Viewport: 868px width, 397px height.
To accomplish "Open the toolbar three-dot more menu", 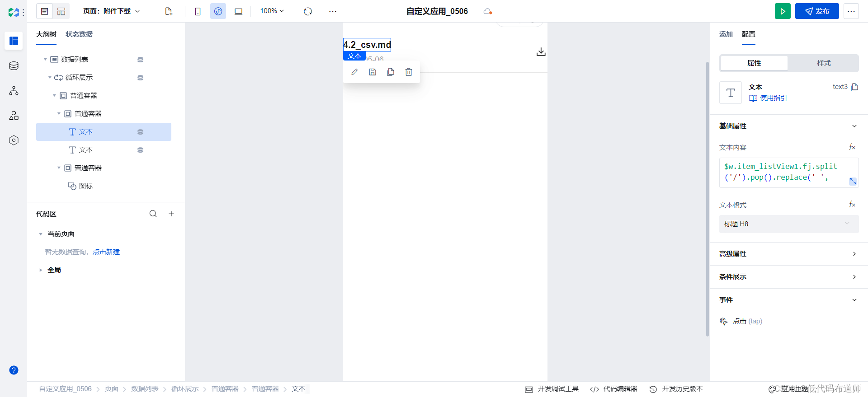I will tap(333, 11).
